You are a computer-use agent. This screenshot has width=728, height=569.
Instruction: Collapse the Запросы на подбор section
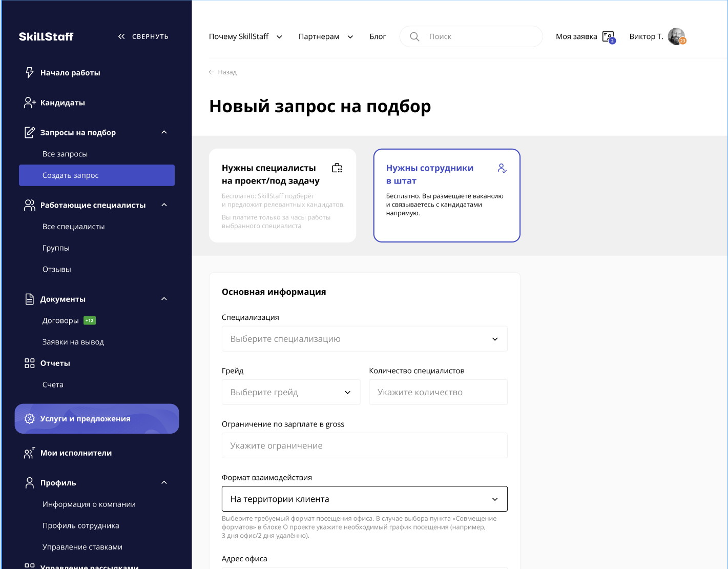tap(164, 132)
